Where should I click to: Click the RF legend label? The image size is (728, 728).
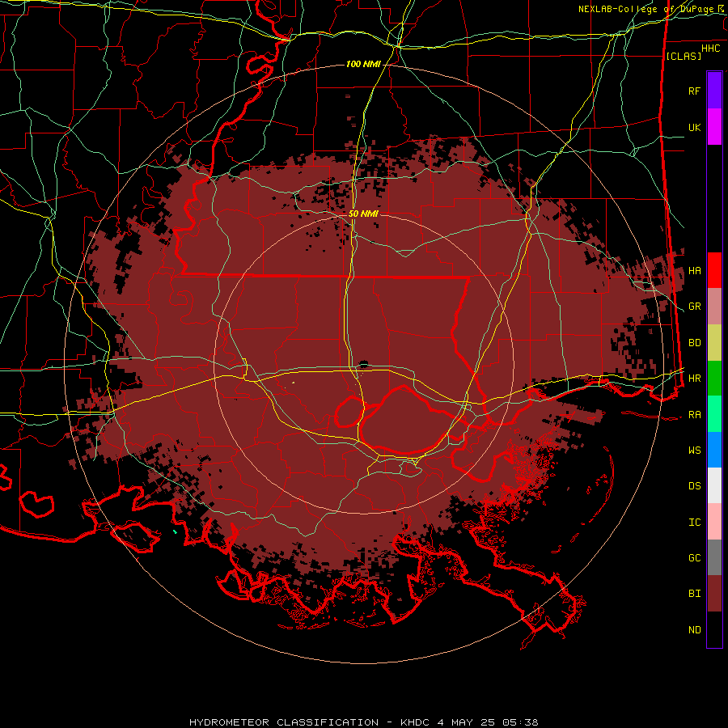coord(694,91)
